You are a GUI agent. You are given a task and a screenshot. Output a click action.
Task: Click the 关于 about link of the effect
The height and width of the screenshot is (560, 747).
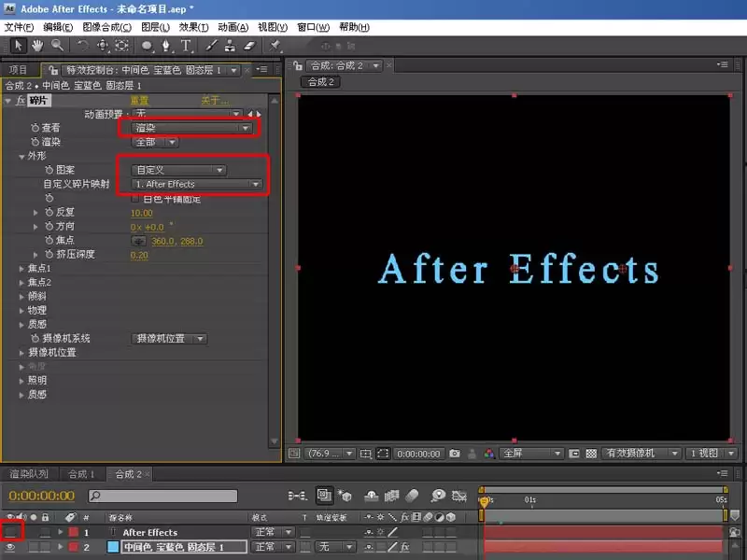click(214, 101)
